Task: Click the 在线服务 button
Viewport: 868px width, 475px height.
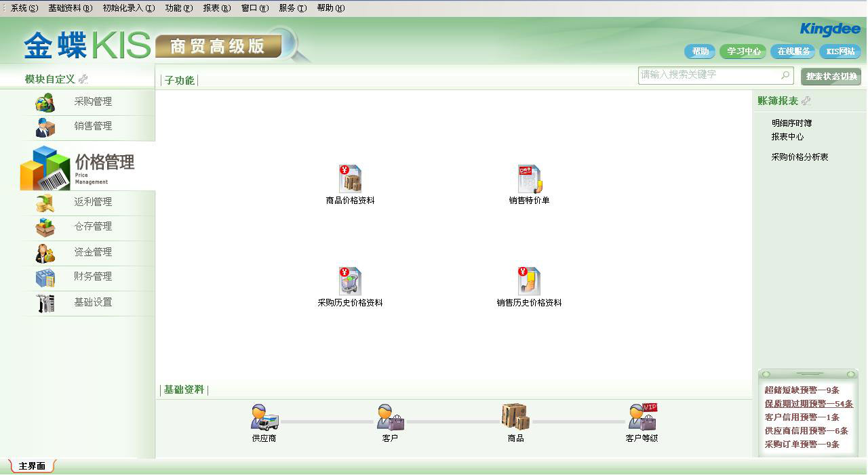Action: pos(793,51)
